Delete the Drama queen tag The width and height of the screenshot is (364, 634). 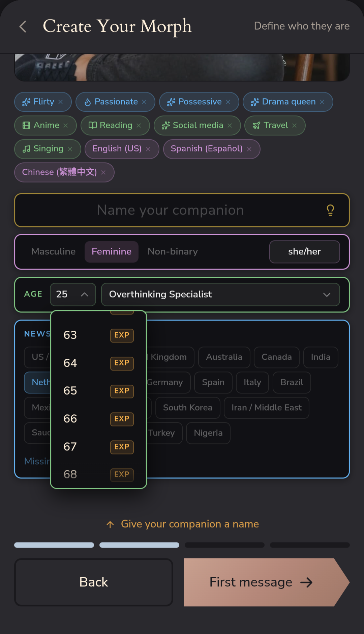[322, 102]
